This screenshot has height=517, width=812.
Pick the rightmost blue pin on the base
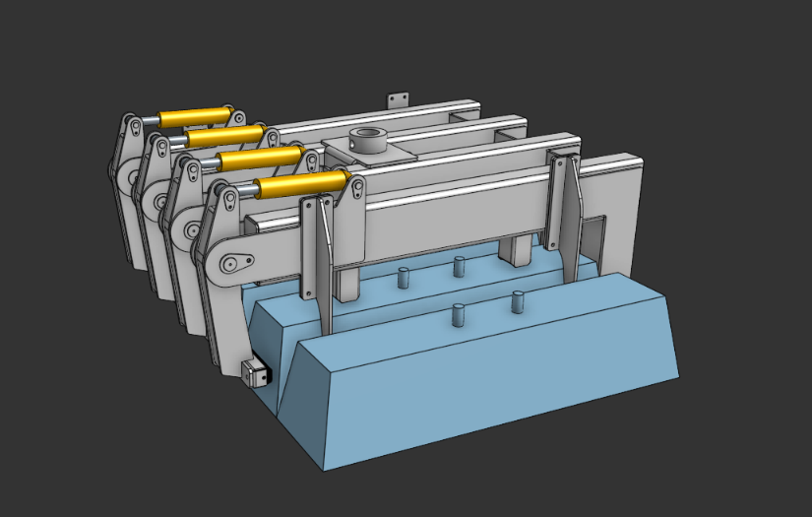point(518,302)
